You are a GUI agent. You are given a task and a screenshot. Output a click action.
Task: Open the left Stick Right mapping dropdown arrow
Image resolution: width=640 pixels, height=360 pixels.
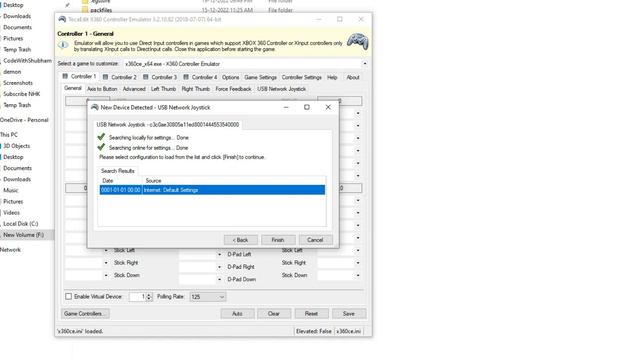pyautogui.click(x=106, y=263)
